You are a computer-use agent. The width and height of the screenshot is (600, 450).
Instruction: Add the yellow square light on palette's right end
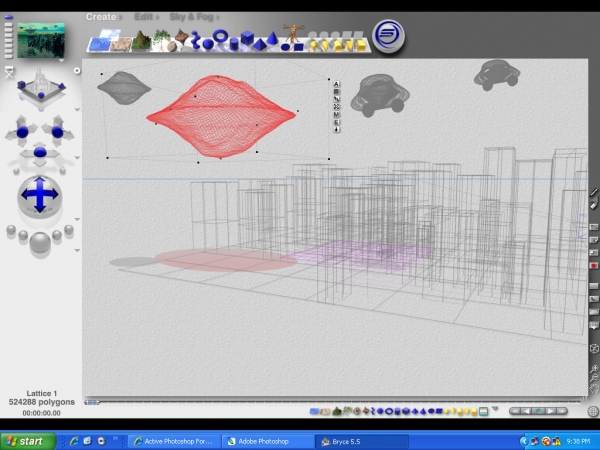point(361,45)
